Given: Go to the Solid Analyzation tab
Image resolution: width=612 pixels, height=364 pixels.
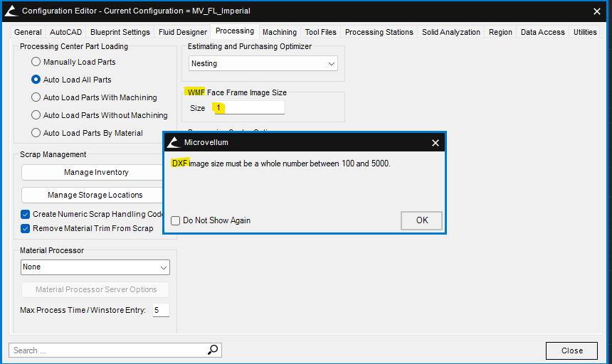Looking at the screenshot, I should 452,32.
